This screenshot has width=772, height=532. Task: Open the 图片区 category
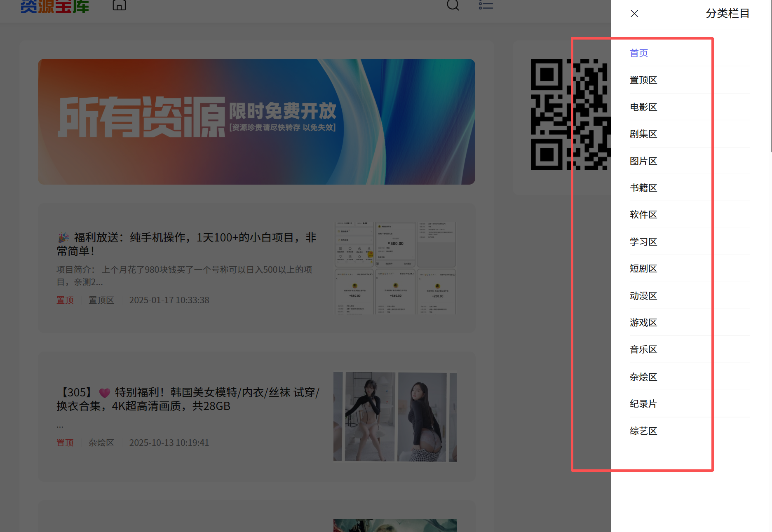point(643,161)
